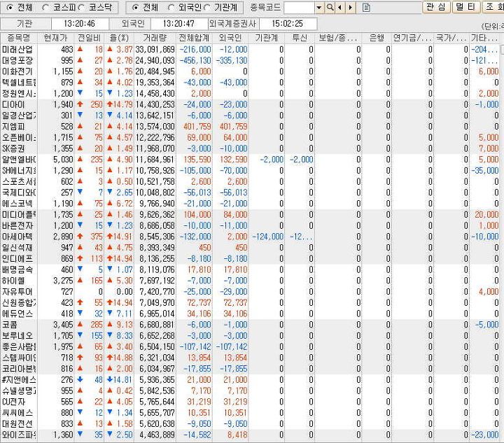Select the 지엠피 stock row name
Viewport: 504px width, 443px height.
13,127
